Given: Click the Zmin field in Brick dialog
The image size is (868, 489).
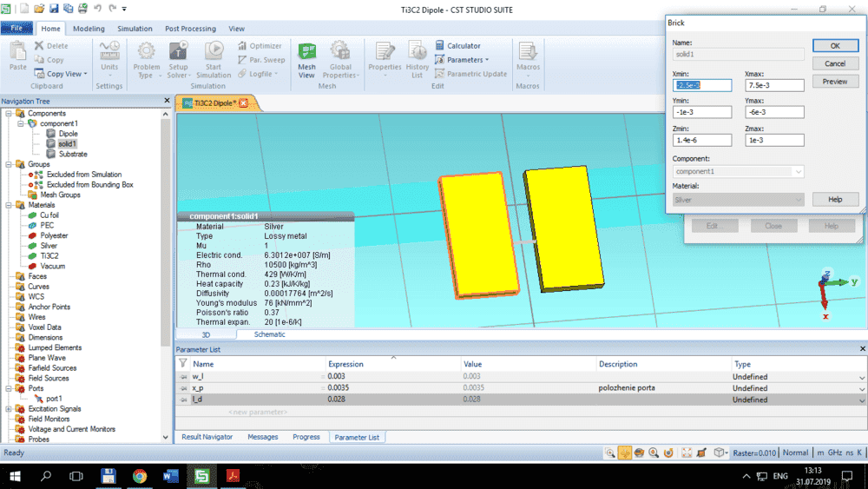Looking at the screenshot, I should tap(702, 140).
